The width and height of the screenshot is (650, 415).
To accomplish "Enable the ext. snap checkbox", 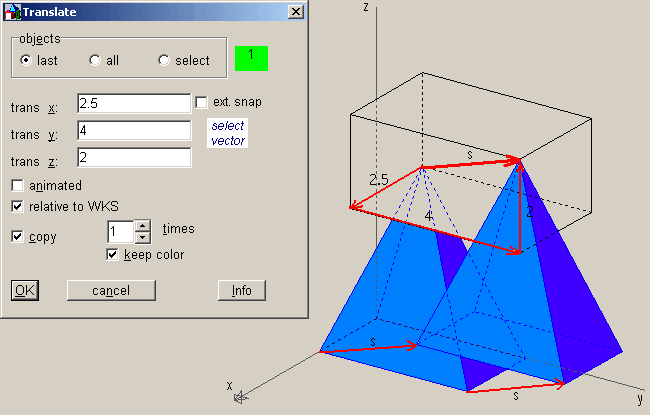I will (x=201, y=102).
